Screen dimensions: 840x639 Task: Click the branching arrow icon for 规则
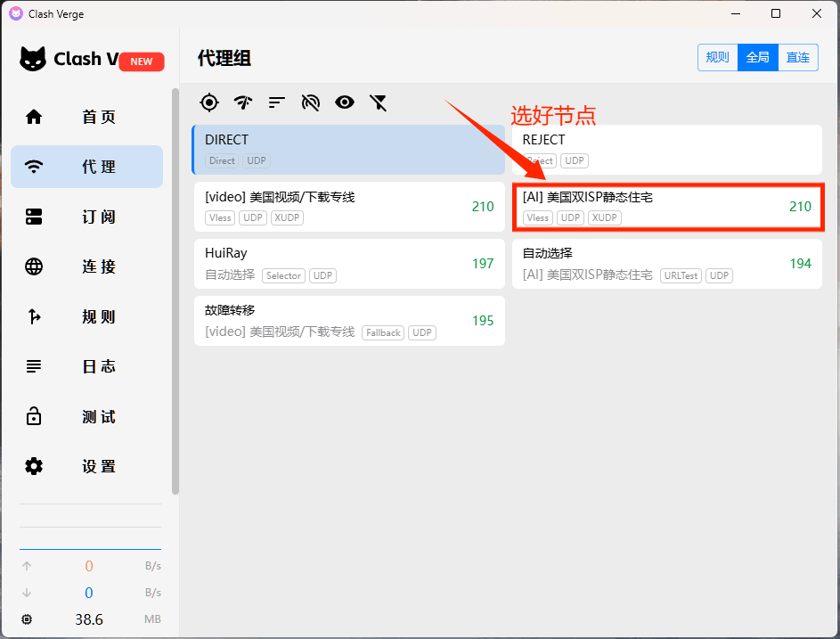coord(34,316)
